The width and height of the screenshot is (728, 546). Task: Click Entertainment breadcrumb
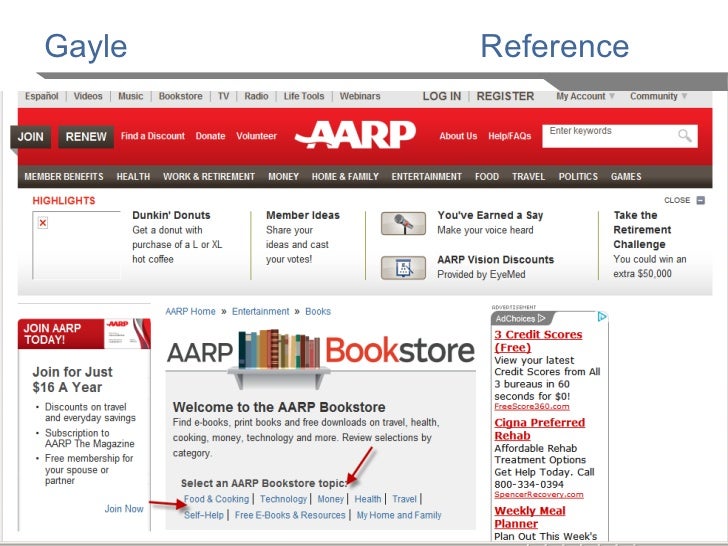click(260, 312)
